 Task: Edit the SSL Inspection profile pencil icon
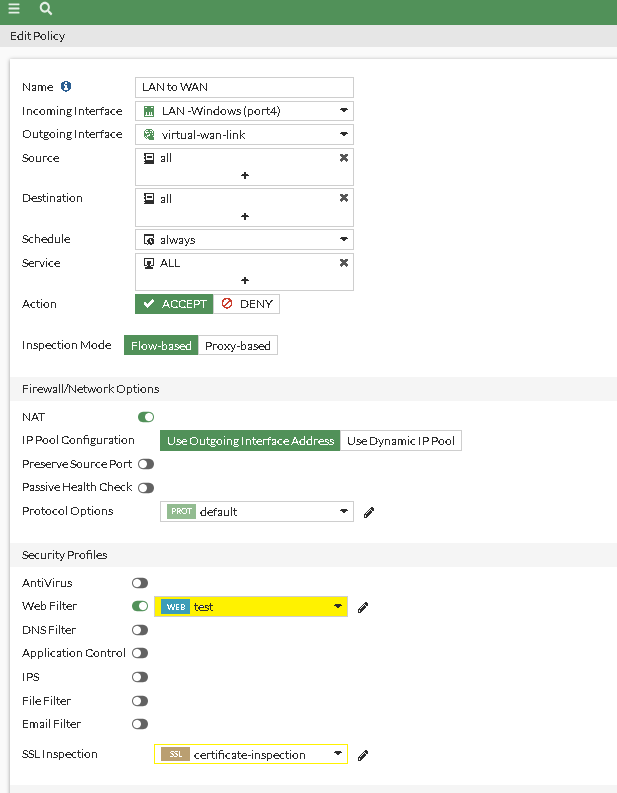pos(363,755)
